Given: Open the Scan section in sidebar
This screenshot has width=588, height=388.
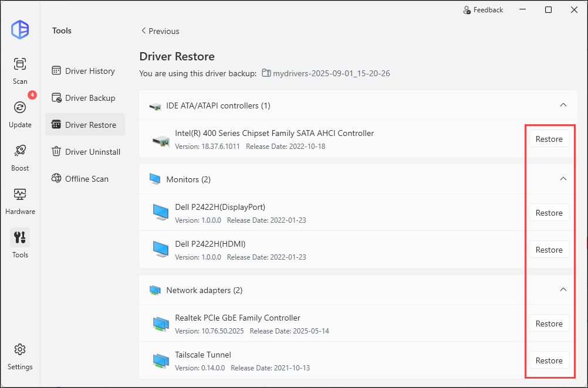Looking at the screenshot, I should click(x=20, y=70).
